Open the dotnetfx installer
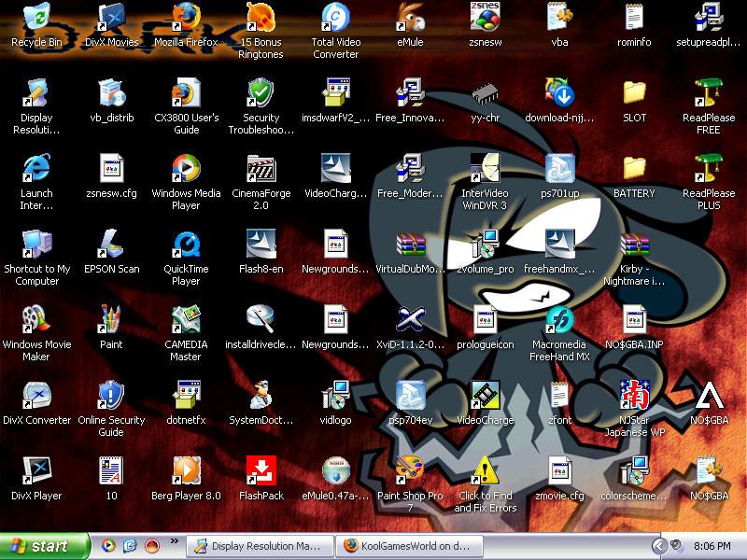Image resolution: width=747 pixels, height=560 pixels. [x=186, y=395]
